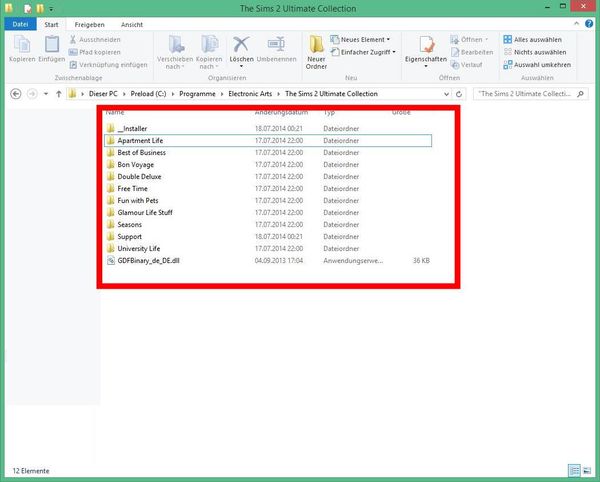Open the blue help question icon

pos(589,24)
